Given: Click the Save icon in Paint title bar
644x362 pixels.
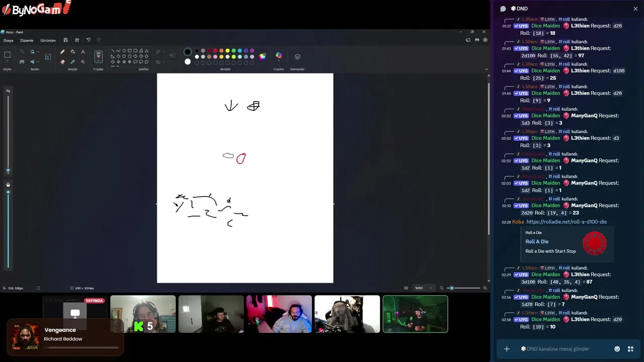Looking at the screenshot, I should pyautogui.click(x=65, y=40).
